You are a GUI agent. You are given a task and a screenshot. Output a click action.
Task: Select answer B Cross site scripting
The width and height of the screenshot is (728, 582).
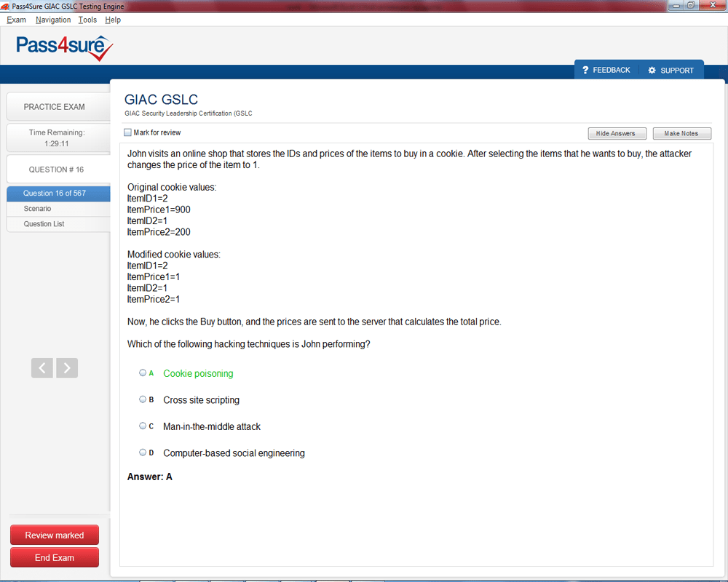[143, 399]
